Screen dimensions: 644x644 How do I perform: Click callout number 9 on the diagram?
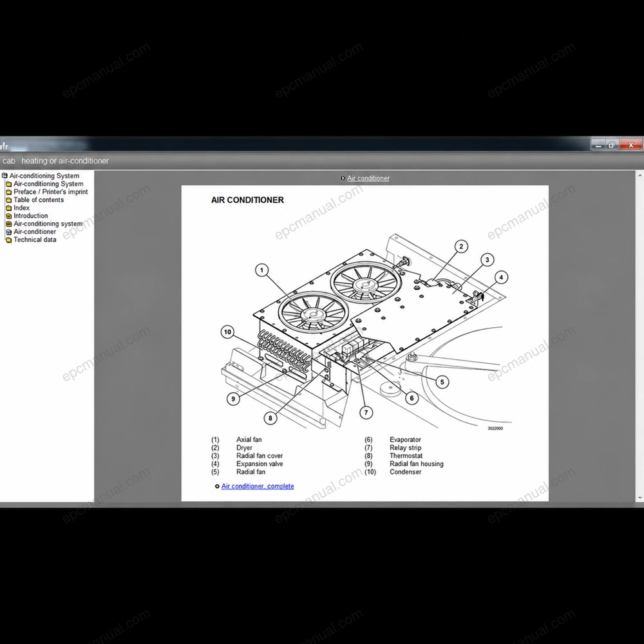[x=233, y=399]
